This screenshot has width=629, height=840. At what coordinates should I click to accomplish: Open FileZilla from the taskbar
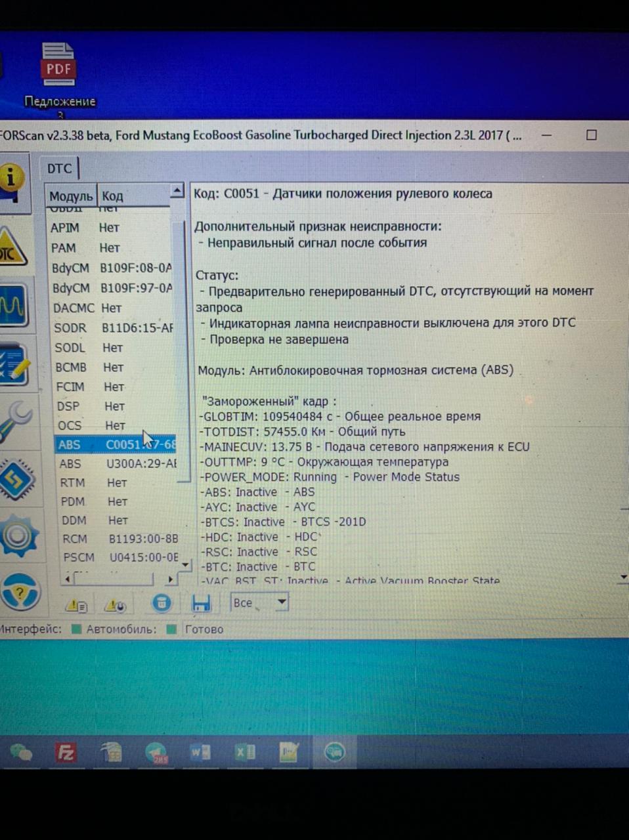(66, 752)
